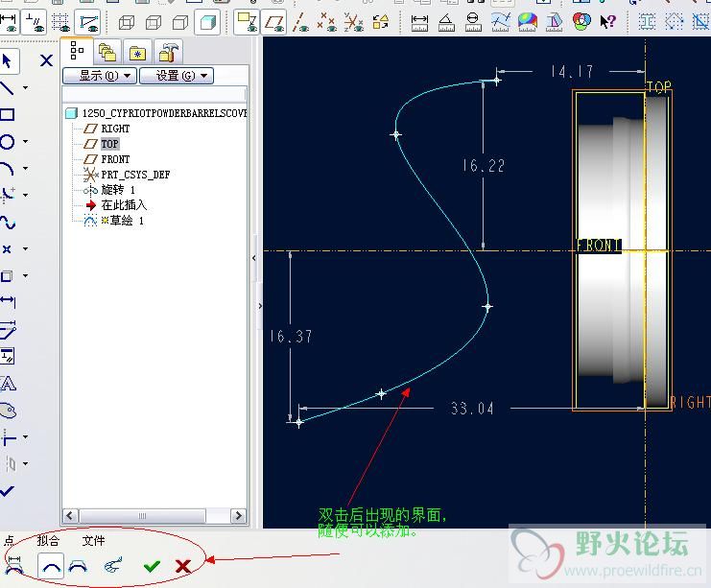The image size is (711, 588).
Task: Open the 文件 tab in spline dashboard
Action: click(x=93, y=540)
